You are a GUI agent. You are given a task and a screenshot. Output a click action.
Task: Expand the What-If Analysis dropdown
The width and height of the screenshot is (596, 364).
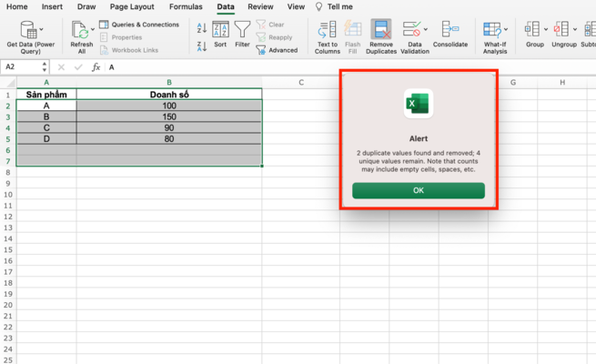pos(506,29)
